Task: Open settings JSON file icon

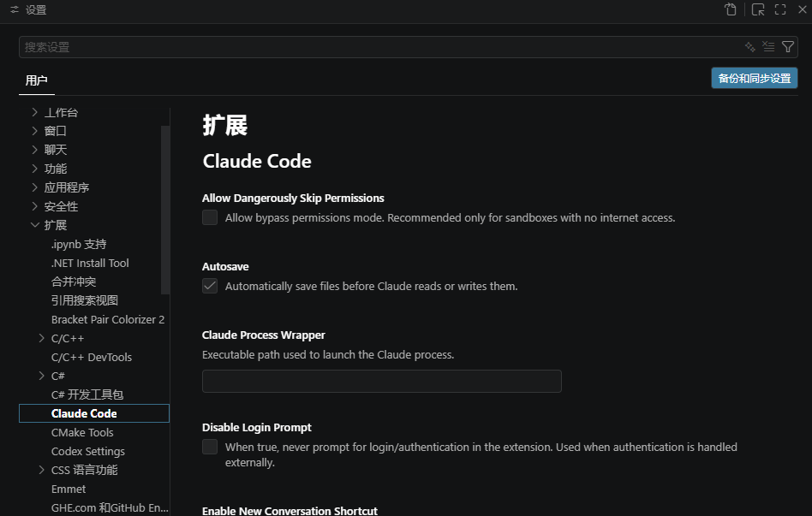Action: (730, 9)
